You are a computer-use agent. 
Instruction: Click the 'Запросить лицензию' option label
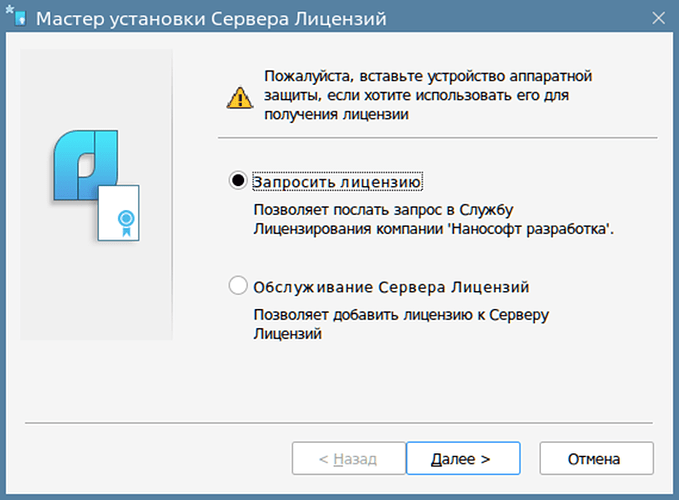[337, 182]
